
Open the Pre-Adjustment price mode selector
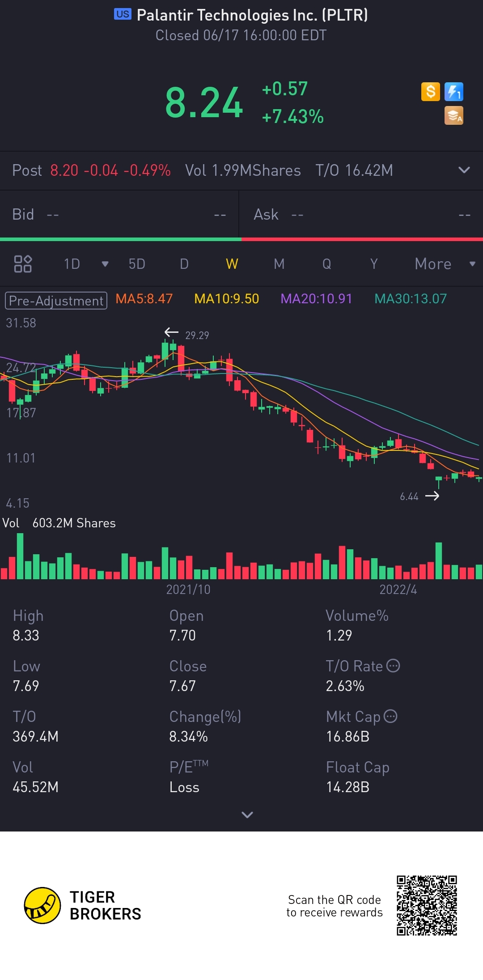(56, 301)
